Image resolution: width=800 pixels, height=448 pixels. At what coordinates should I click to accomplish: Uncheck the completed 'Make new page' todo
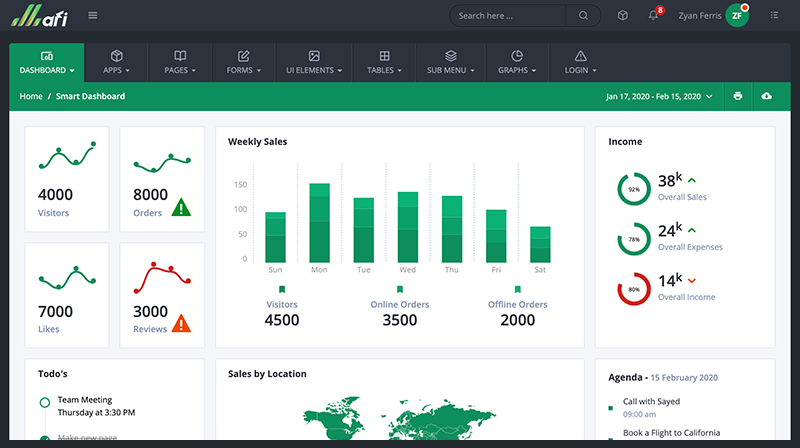point(44,439)
